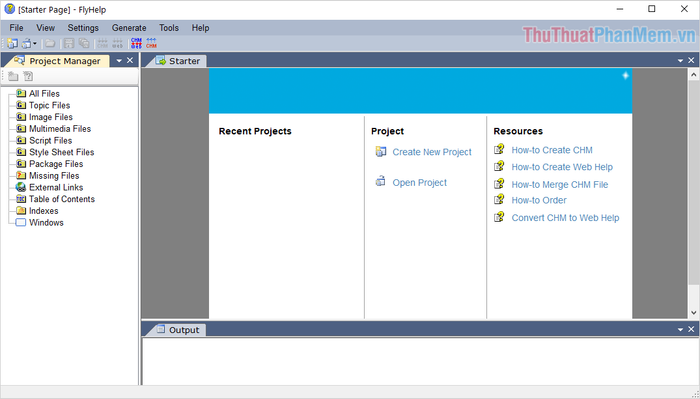Click the Windows tree node icon

[x=21, y=222]
